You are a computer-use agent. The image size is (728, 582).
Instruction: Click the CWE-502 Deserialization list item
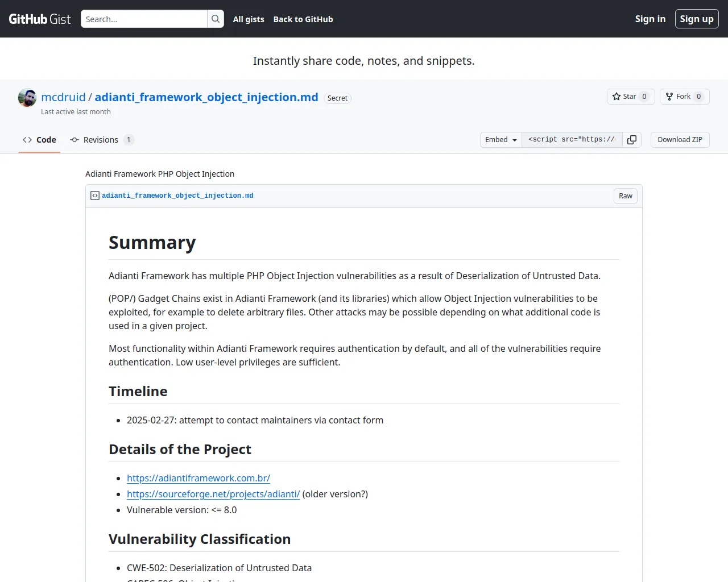[x=219, y=568]
